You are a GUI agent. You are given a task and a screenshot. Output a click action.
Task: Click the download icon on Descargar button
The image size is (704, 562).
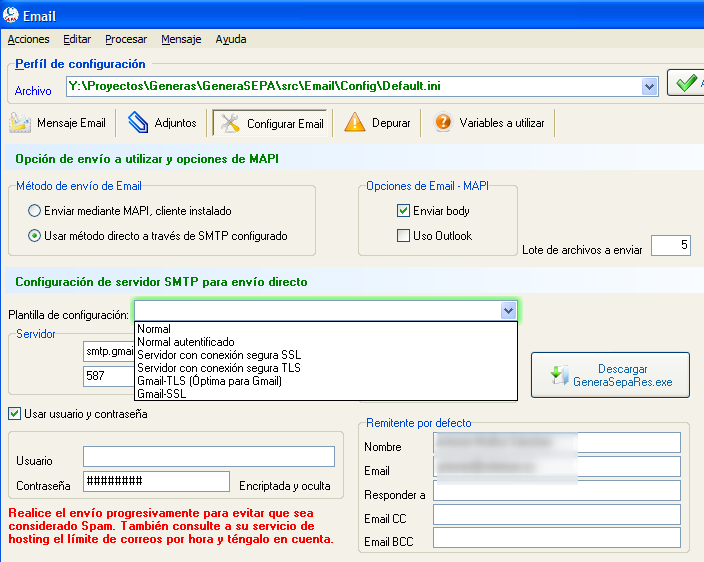coord(559,375)
